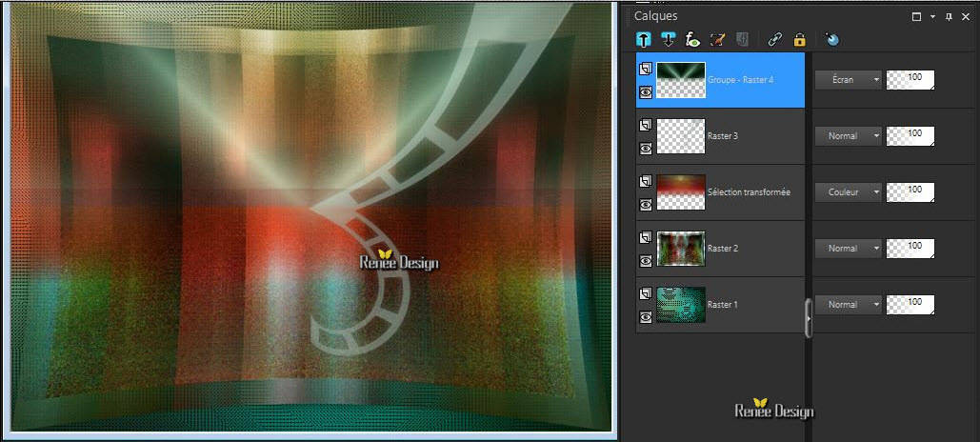Click the 'Raster 2' layer name
This screenshot has height=442, width=980.
723,249
